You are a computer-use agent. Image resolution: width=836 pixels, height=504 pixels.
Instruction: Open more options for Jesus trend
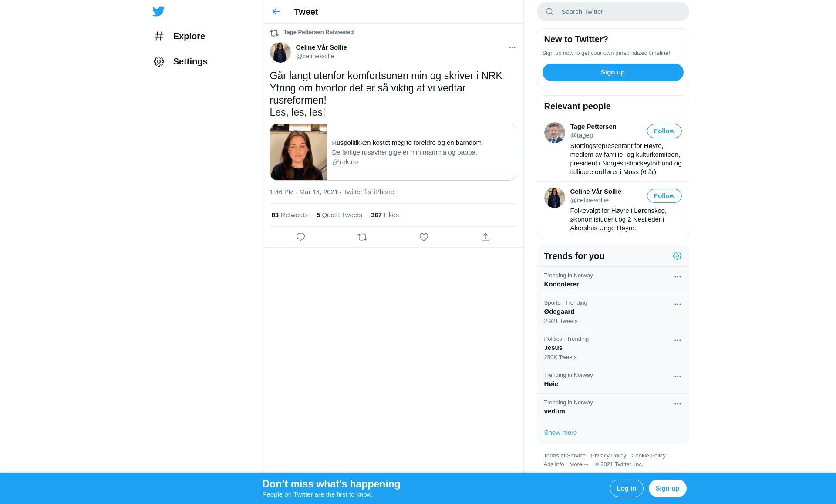tap(678, 340)
